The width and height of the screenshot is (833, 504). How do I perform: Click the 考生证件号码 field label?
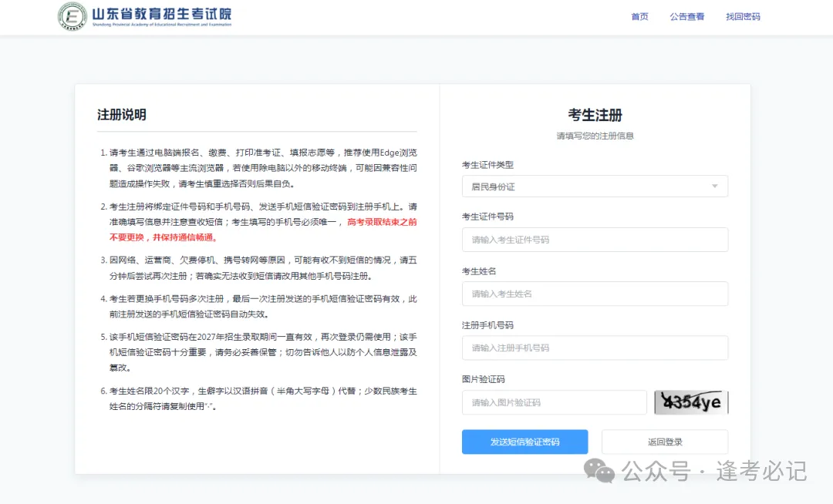click(487, 217)
